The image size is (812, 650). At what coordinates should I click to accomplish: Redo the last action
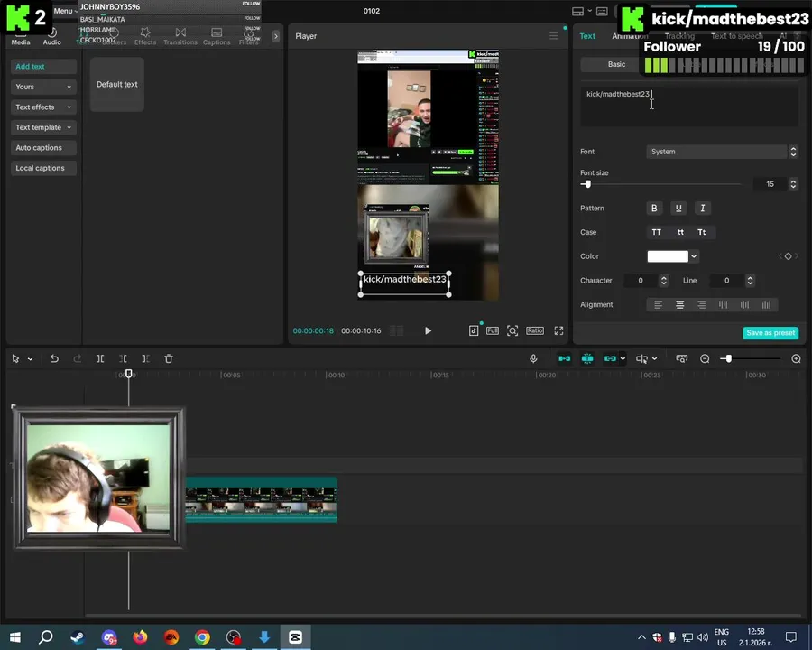[78, 358]
